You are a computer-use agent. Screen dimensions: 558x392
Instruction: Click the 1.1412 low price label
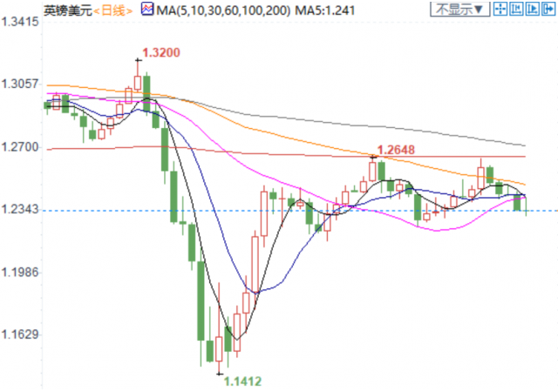coord(242,382)
